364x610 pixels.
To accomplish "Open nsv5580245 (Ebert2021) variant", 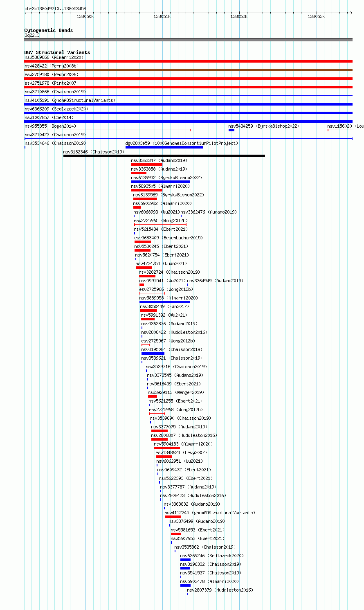I will click(161, 246).
